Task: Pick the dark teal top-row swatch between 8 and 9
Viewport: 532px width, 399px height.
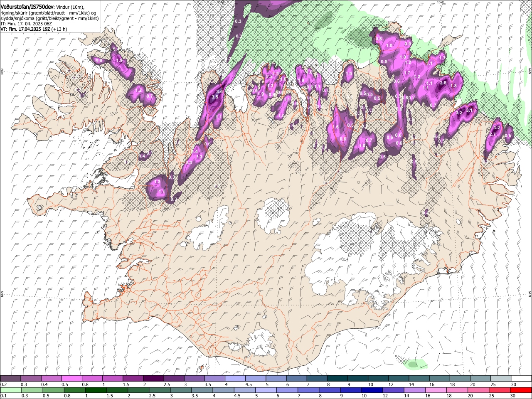Action: coord(337,379)
